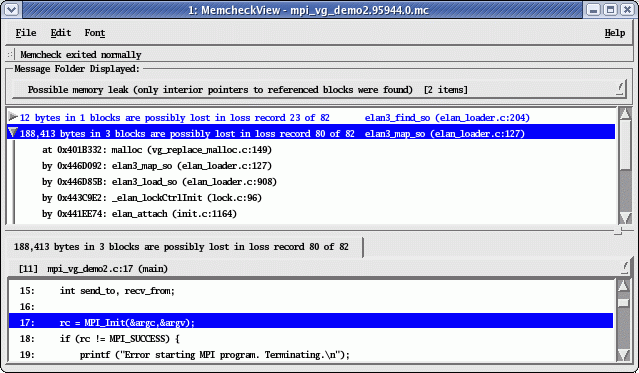Screen dimensions: 639x373
Task: Click the source view scroll up arrow
Action: [x=623, y=285]
